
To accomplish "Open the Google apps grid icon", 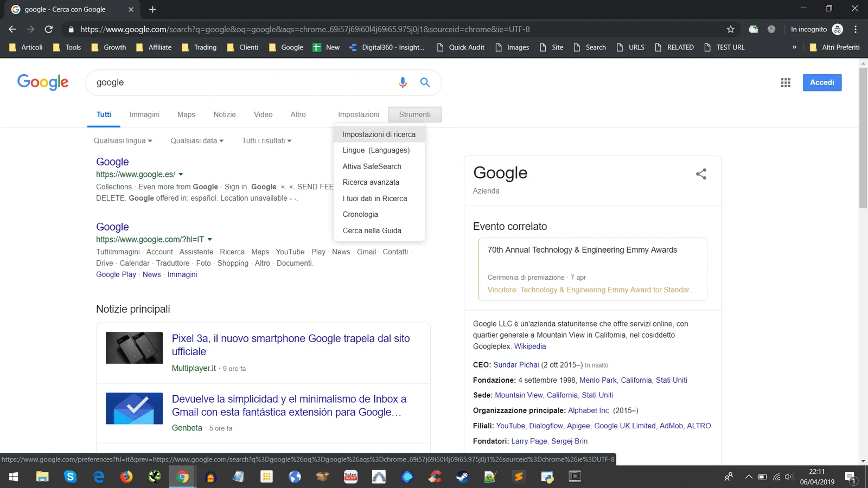I will coord(786,82).
